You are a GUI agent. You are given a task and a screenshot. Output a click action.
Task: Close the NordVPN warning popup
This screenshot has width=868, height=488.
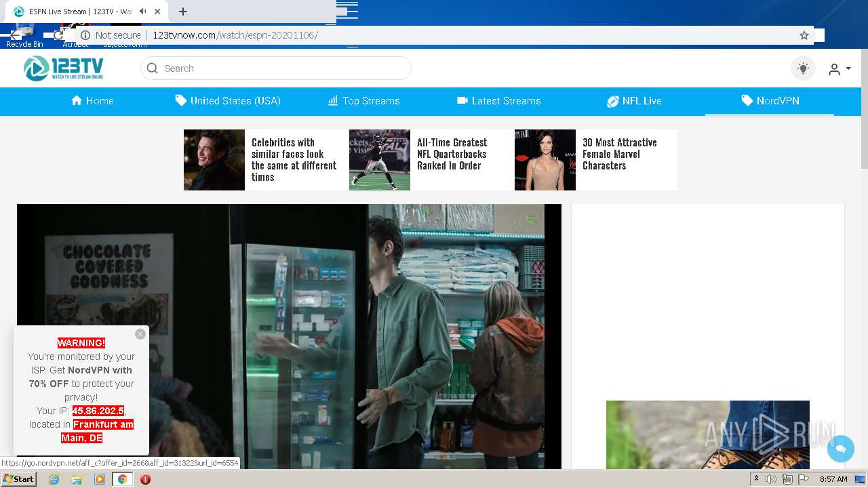[x=140, y=334]
